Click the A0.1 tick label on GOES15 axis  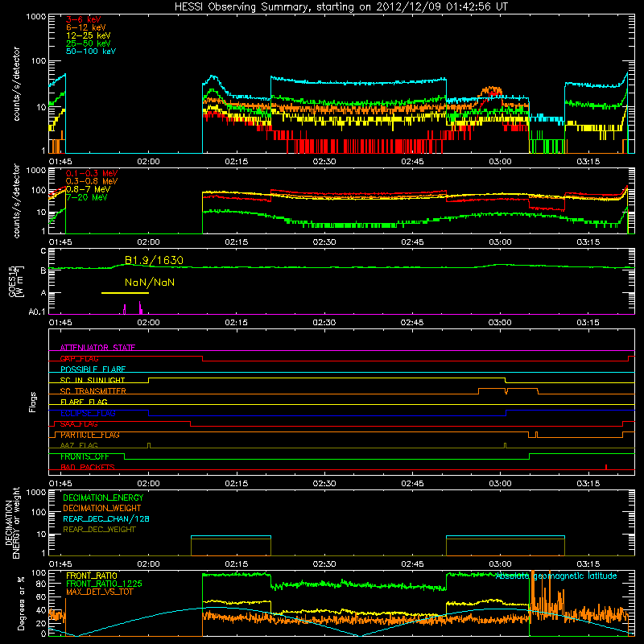click(x=36, y=312)
